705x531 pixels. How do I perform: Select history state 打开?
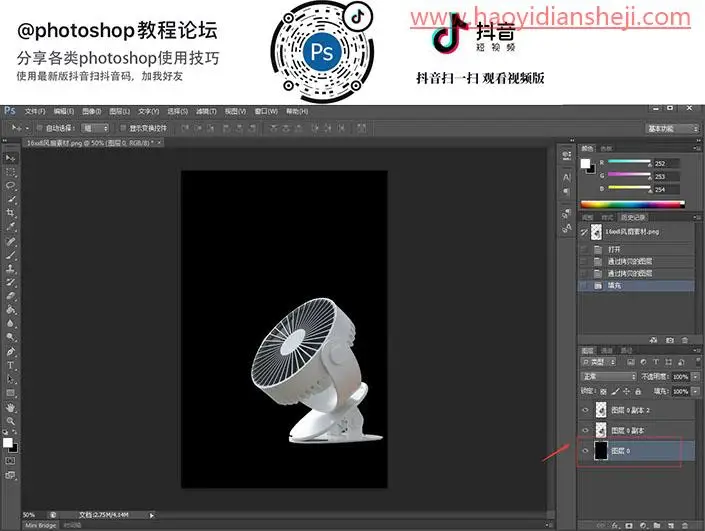pos(636,249)
